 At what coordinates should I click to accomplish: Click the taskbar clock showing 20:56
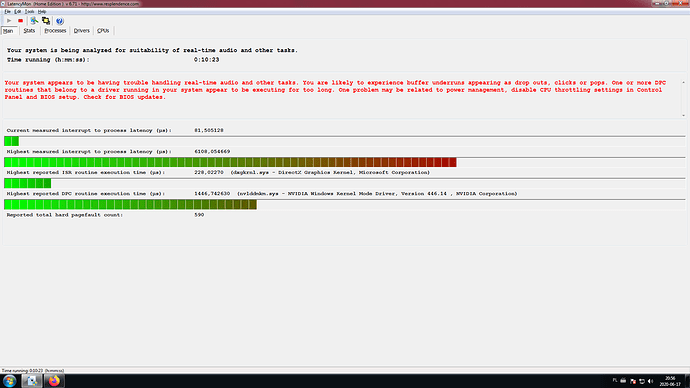point(670,381)
